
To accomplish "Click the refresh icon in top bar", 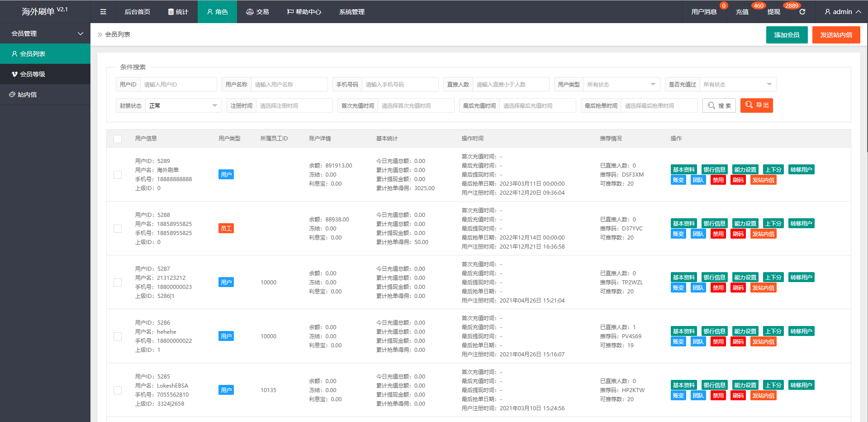I will (x=802, y=12).
